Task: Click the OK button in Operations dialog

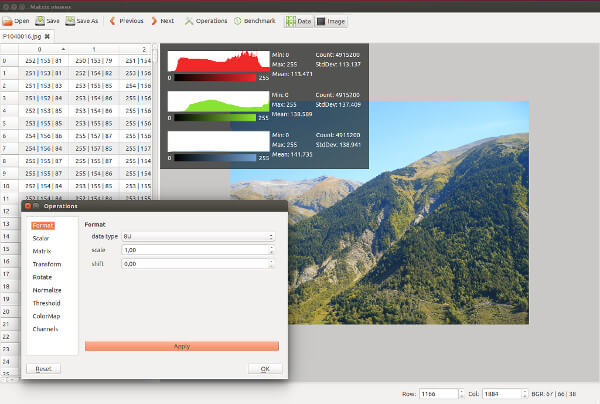Action: click(x=265, y=369)
